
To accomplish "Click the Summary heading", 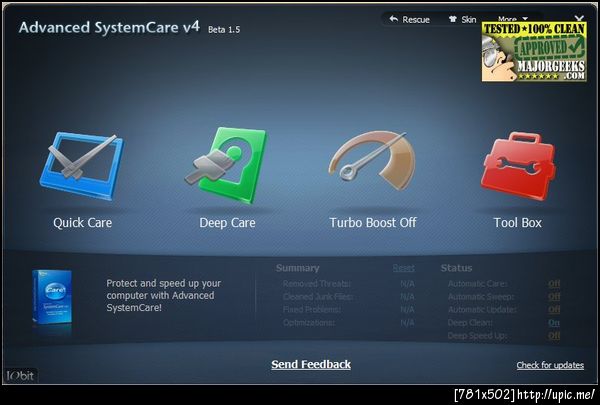I will 298,268.
